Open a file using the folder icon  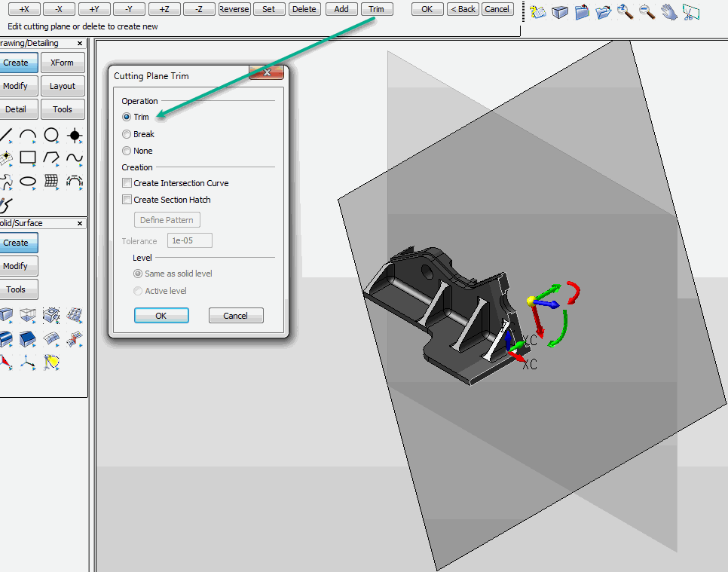[x=603, y=12]
